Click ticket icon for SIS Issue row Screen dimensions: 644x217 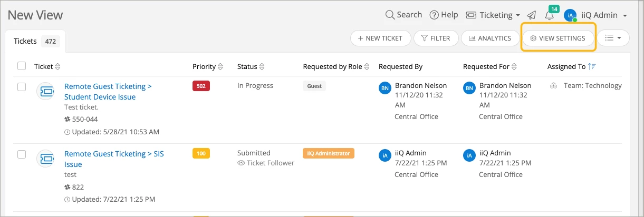click(45, 159)
